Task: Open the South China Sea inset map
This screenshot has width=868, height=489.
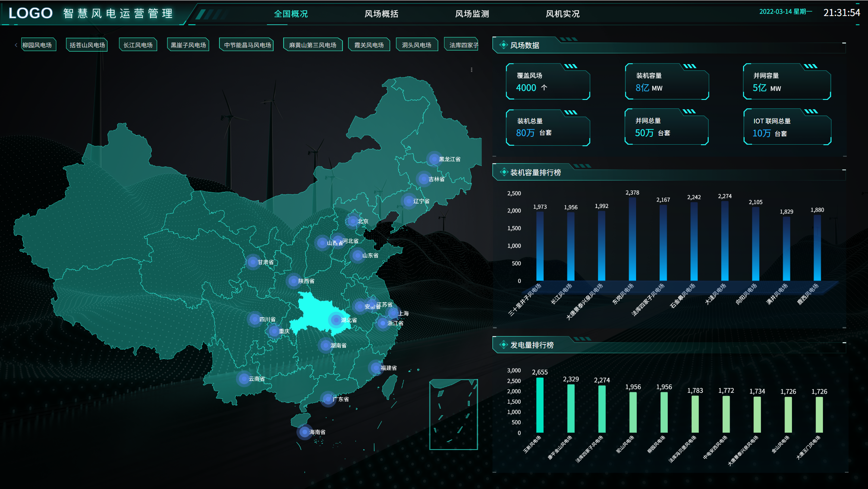Action: point(453,414)
